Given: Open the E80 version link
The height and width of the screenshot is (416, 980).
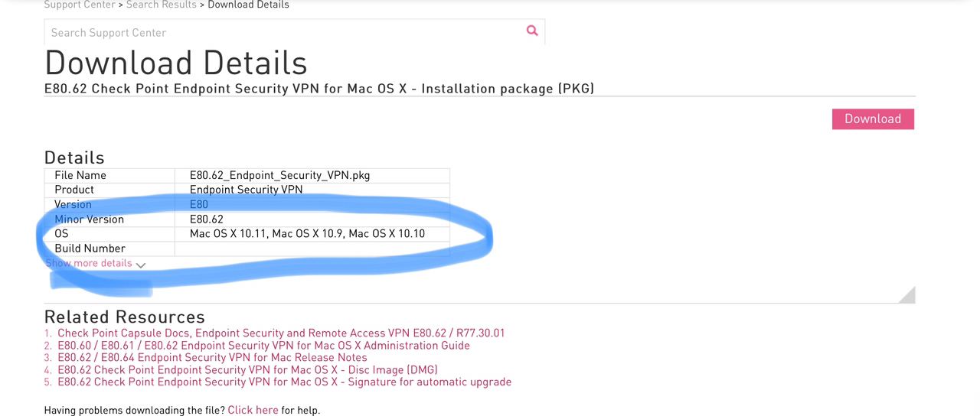Looking at the screenshot, I should coord(199,204).
